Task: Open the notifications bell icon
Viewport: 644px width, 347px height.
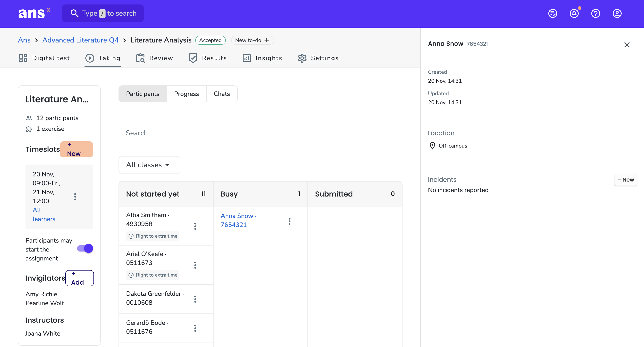Action: [574, 13]
